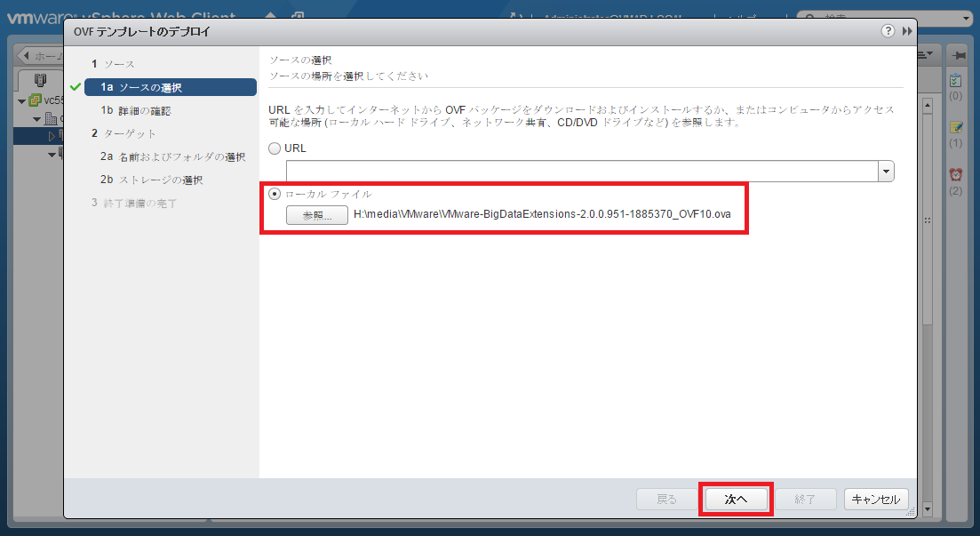Viewport: 980px width, 536px height.
Task: Collapse the datacenter tree node
Action: [x=37, y=119]
